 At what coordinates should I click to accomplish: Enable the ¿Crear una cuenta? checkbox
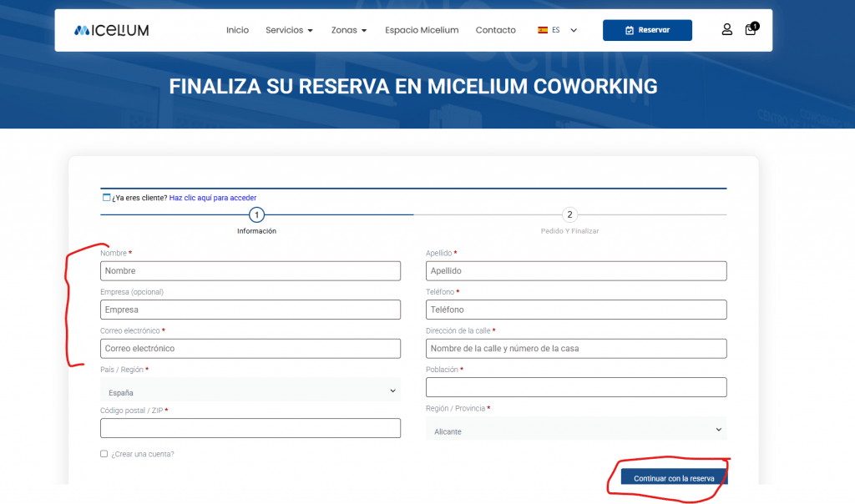pyautogui.click(x=104, y=454)
